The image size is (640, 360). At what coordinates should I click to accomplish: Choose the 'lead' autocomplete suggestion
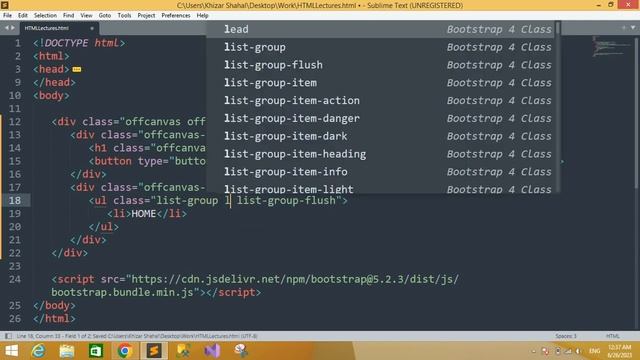380,29
